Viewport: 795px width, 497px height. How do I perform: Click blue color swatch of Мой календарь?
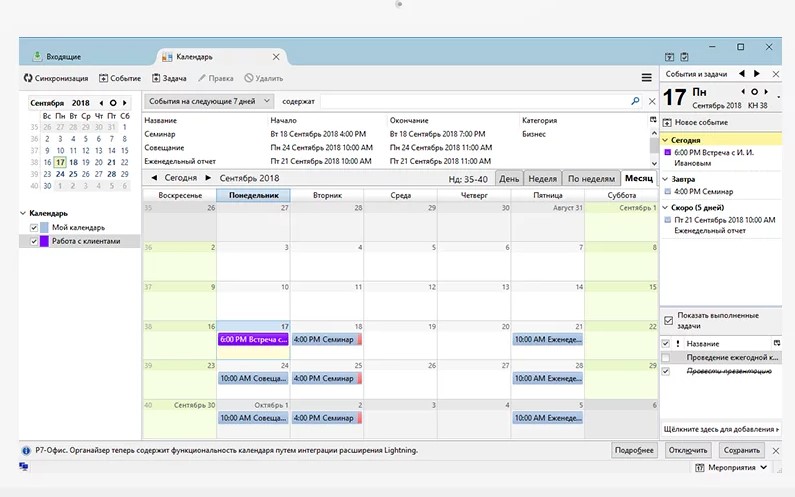44,228
